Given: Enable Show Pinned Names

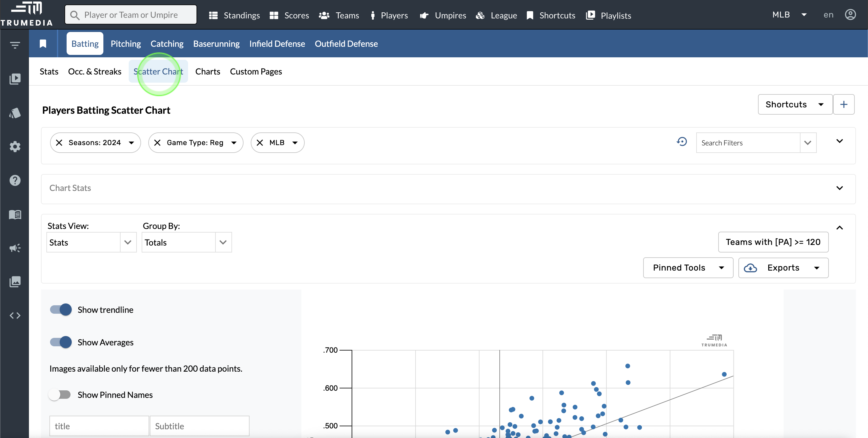Looking at the screenshot, I should [60, 395].
